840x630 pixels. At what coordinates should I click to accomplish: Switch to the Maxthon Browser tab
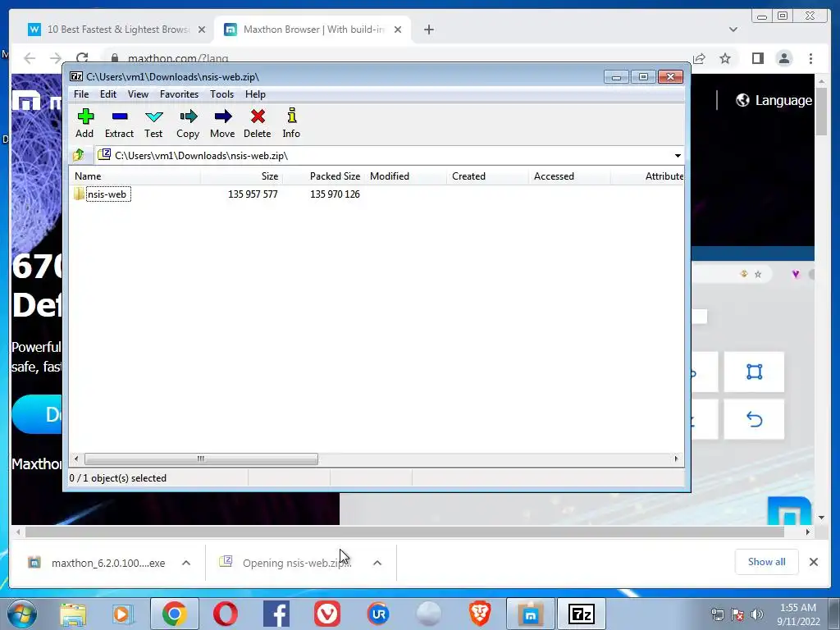313,30
